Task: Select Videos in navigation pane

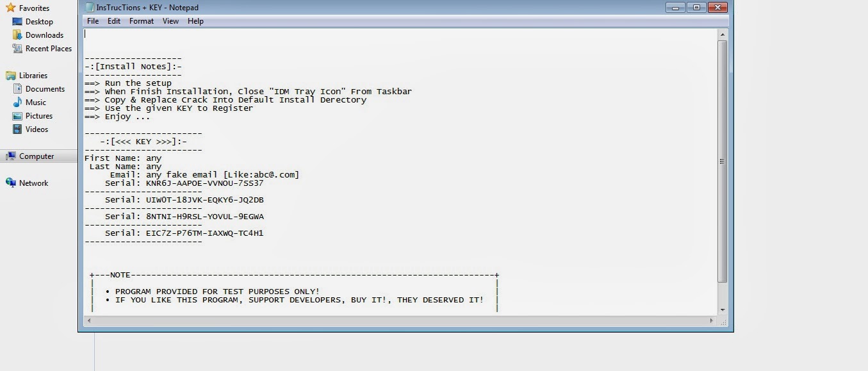Action: 37,129
